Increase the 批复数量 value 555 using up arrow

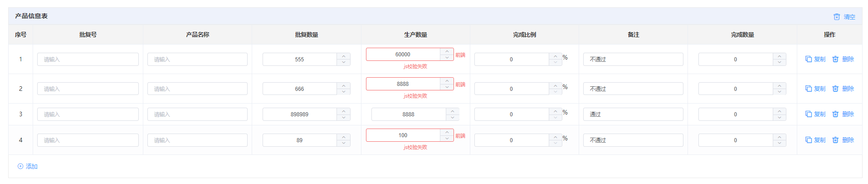click(344, 56)
